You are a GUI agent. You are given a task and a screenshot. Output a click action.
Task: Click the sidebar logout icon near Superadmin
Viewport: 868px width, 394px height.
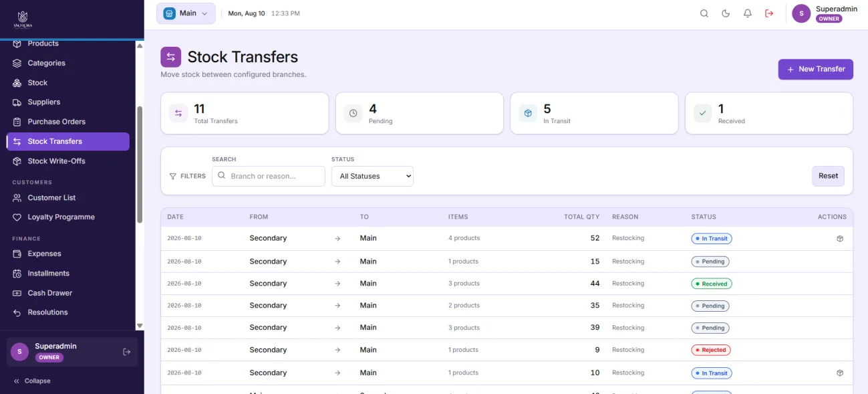[127, 352]
